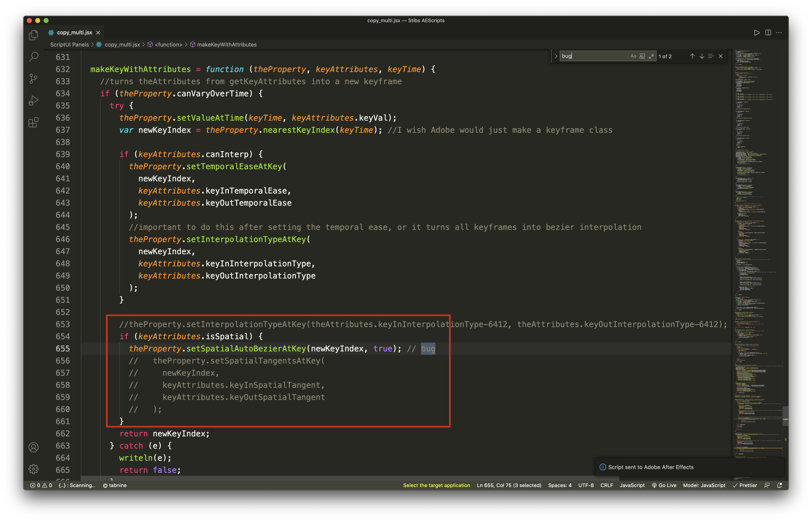Click 'writeln(e);' on line 664
Image resolution: width=812 pixels, height=521 pixels.
[x=145, y=458]
